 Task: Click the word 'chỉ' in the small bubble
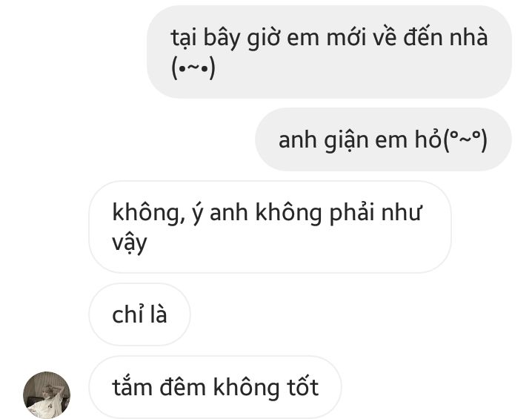pos(127,314)
